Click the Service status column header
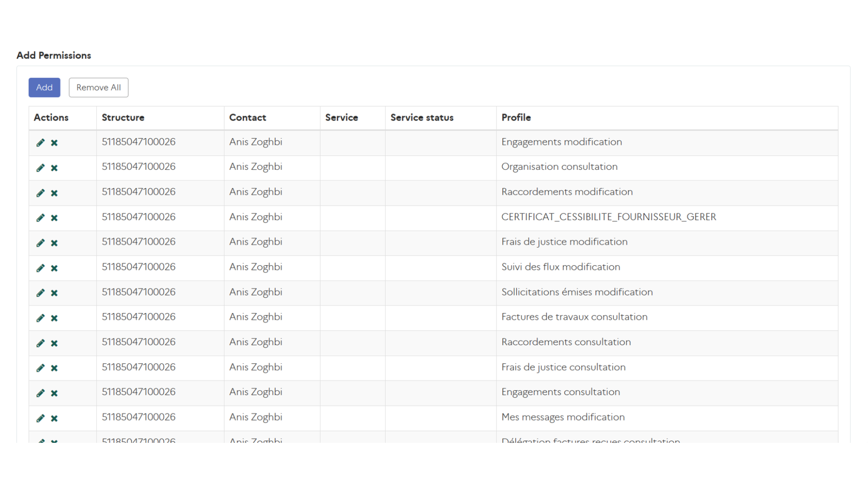Viewport: 868px width, 488px height. (421, 117)
